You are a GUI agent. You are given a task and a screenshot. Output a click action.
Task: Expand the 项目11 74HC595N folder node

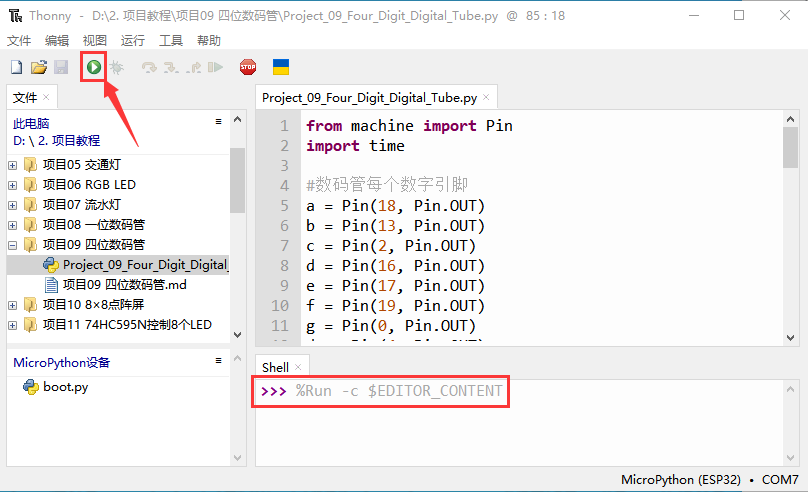[x=13, y=325]
